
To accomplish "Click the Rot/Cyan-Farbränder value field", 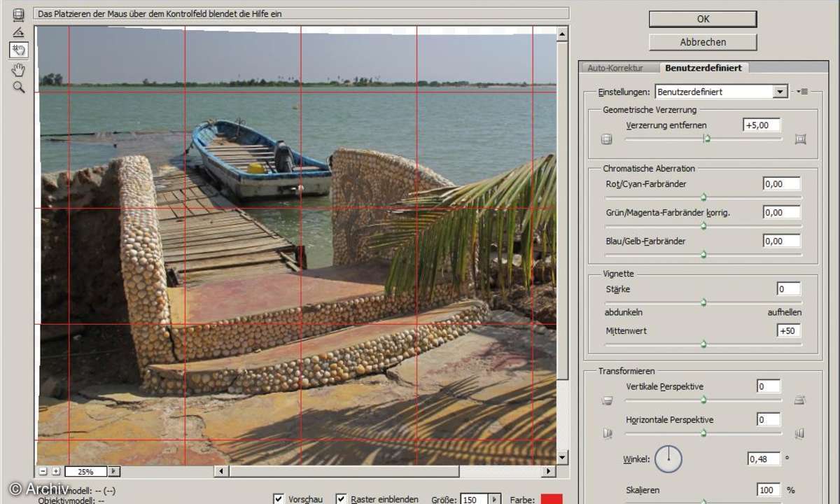I will 782,184.
